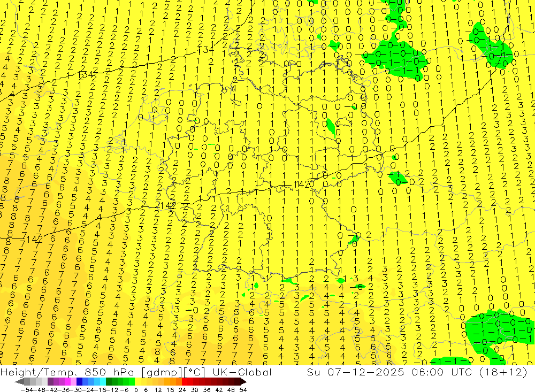Click the '[gdmp][°C]' units label
This screenshot has height=392, width=535.
[173, 372]
